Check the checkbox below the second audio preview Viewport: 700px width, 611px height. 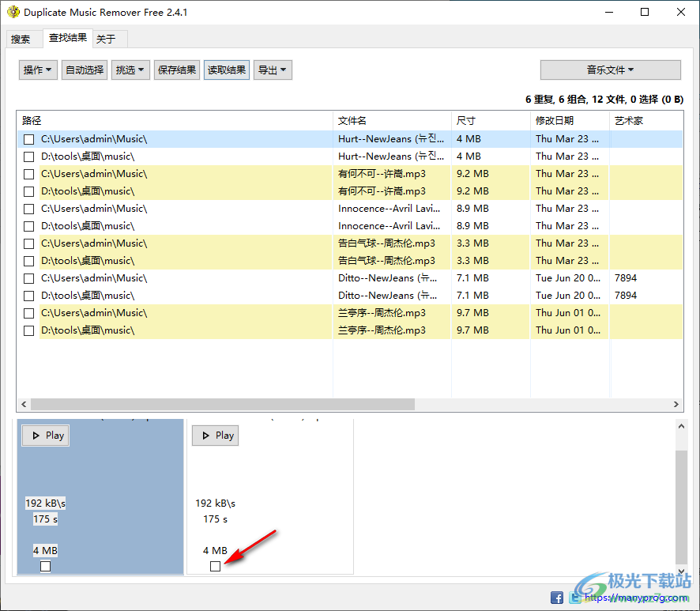tap(215, 566)
